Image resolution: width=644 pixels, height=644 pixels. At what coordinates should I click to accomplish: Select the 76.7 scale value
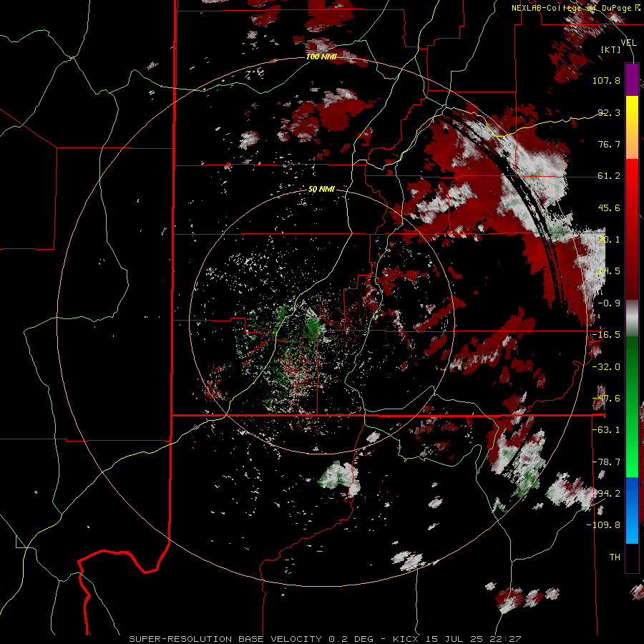(x=609, y=144)
